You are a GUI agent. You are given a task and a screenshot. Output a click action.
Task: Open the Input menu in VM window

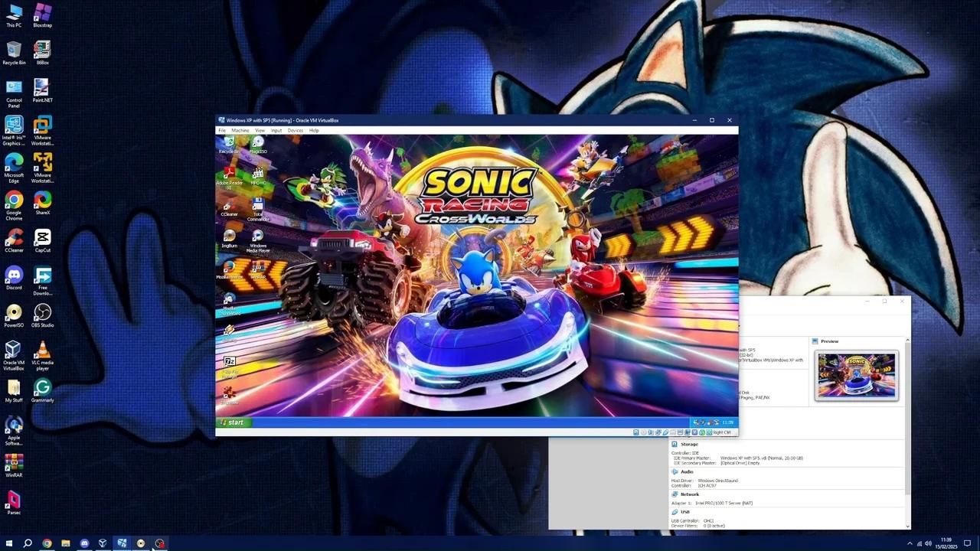276,130
